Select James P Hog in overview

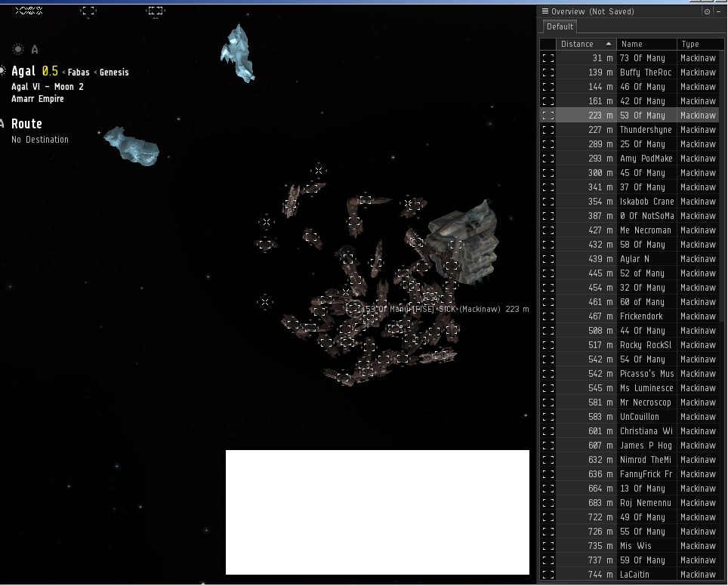coord(629,446)
